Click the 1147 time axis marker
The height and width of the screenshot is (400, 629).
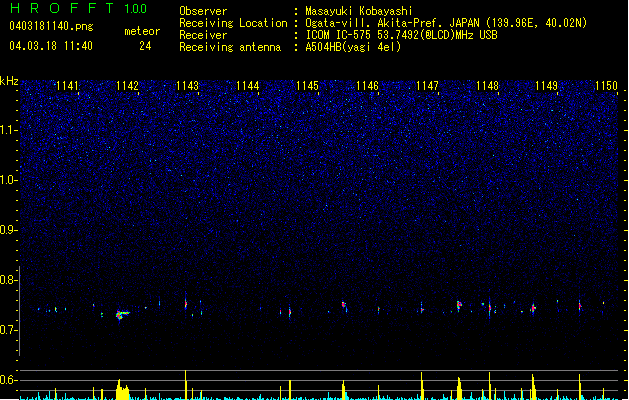click(427, 86)
